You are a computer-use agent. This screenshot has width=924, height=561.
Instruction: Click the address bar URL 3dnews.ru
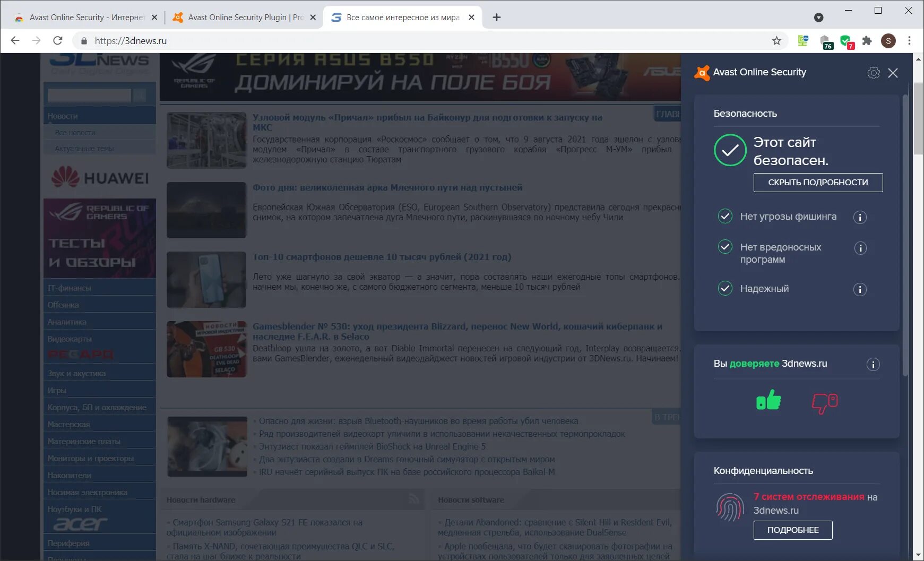pyautogui.click(x=131, y=41)
